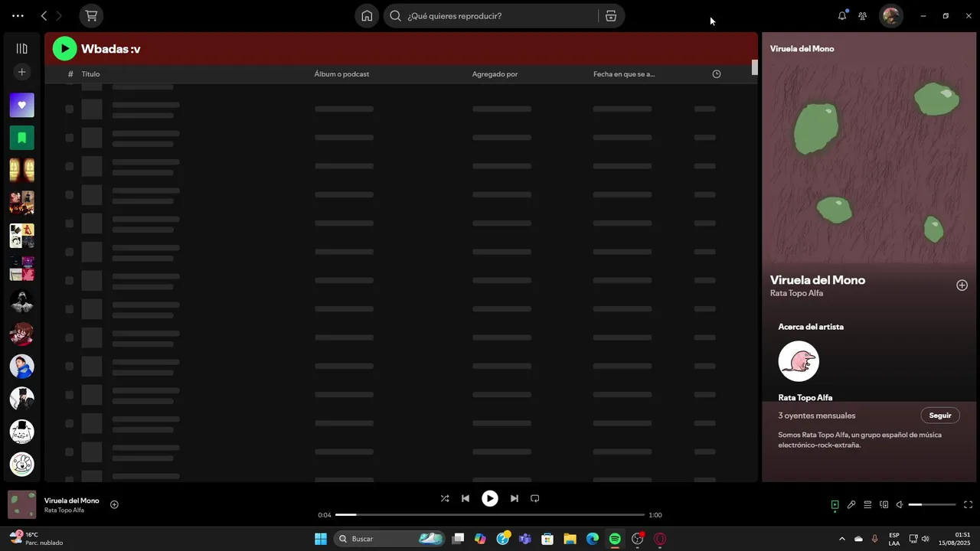Toggle the lyrics microphone icon

851,504
